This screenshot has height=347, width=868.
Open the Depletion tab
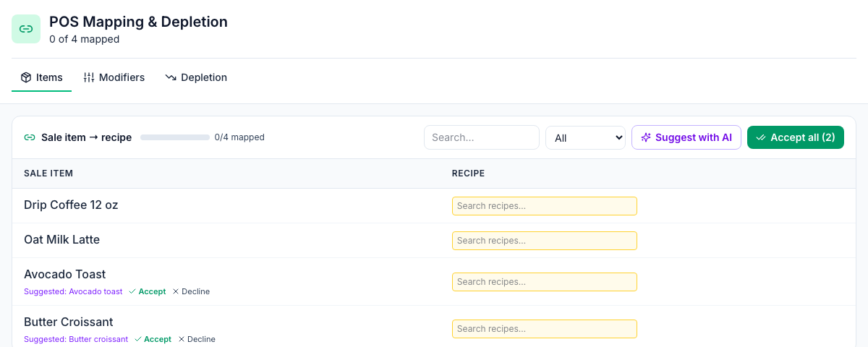[x=196, y=77]
